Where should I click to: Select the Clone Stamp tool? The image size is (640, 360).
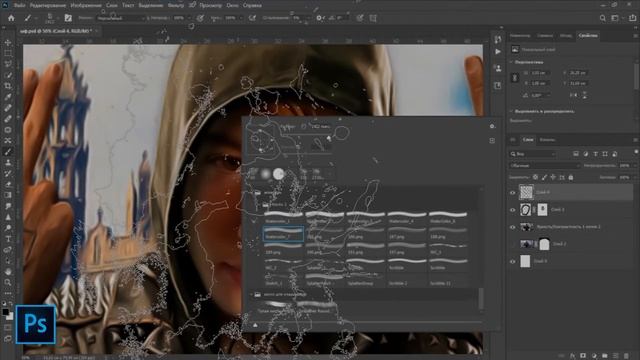click(8, 162)
